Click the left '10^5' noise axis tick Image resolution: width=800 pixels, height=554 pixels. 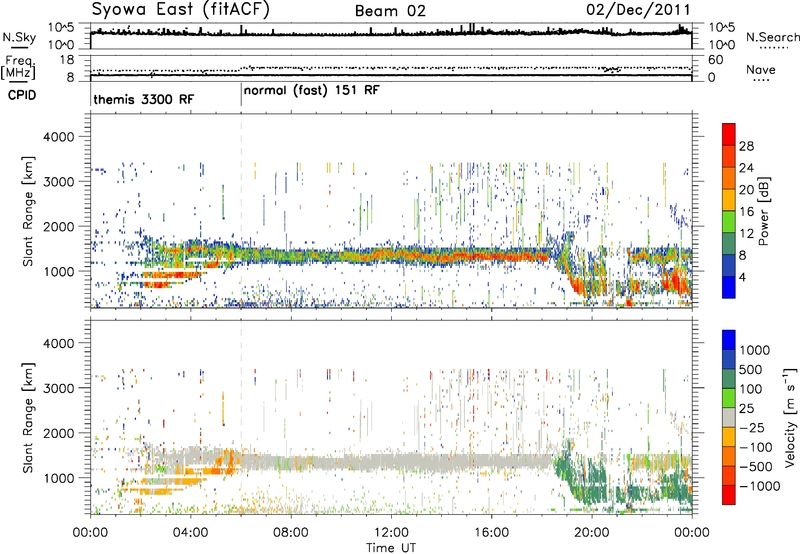pos(61,27)
